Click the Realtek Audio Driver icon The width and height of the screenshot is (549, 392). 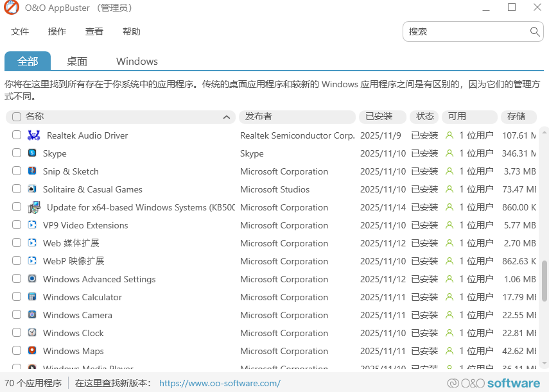point(32,135)
